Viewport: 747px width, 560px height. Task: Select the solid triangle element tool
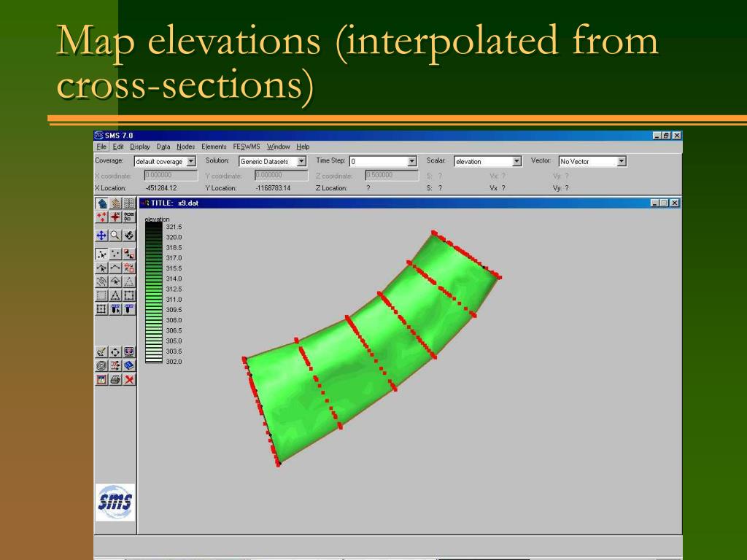tap(115, 295)
